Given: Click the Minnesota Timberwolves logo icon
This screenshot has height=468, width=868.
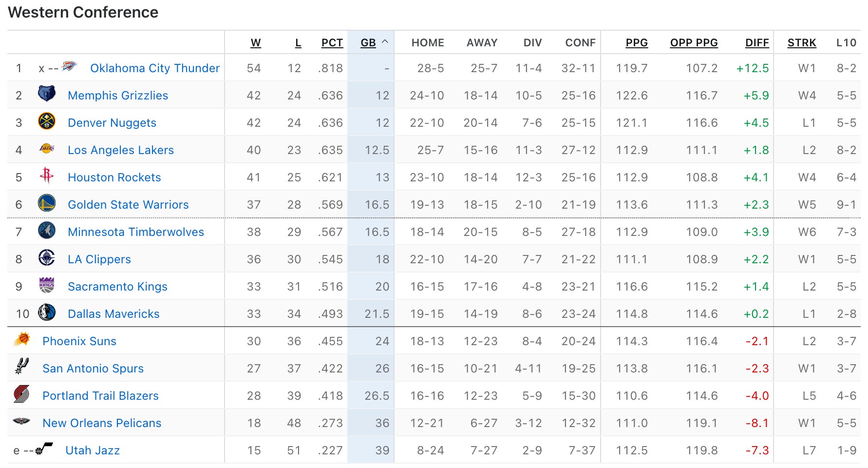Looking at the screenshot, I should pos(47,231).
